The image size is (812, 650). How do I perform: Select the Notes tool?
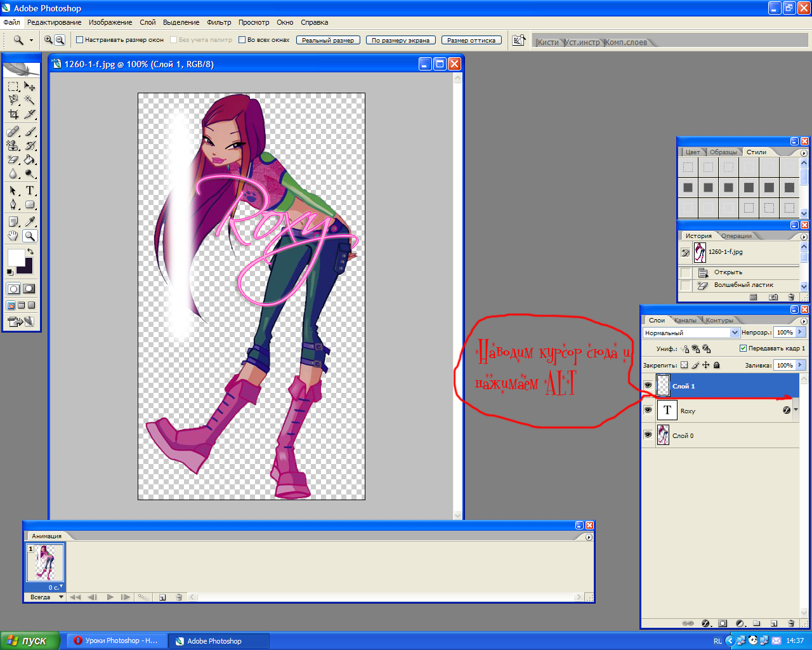tap(13, 221)
